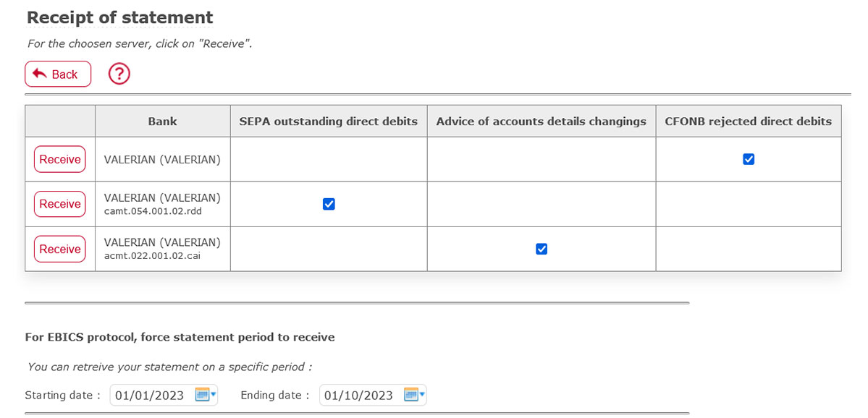Select the Bank column header

point(163,121)
